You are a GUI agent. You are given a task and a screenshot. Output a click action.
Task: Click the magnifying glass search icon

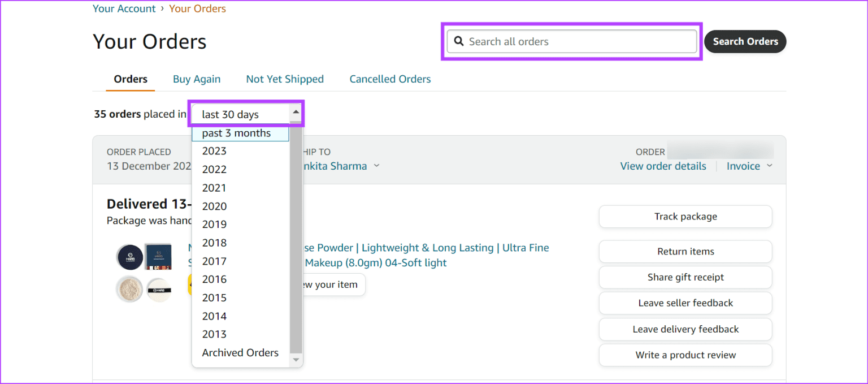tap(458, 41)
